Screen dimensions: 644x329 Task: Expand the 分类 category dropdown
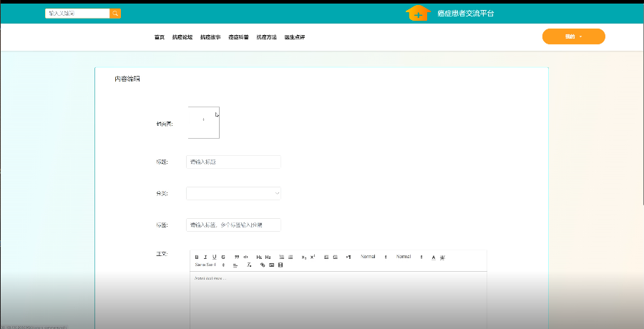(233, 193)
